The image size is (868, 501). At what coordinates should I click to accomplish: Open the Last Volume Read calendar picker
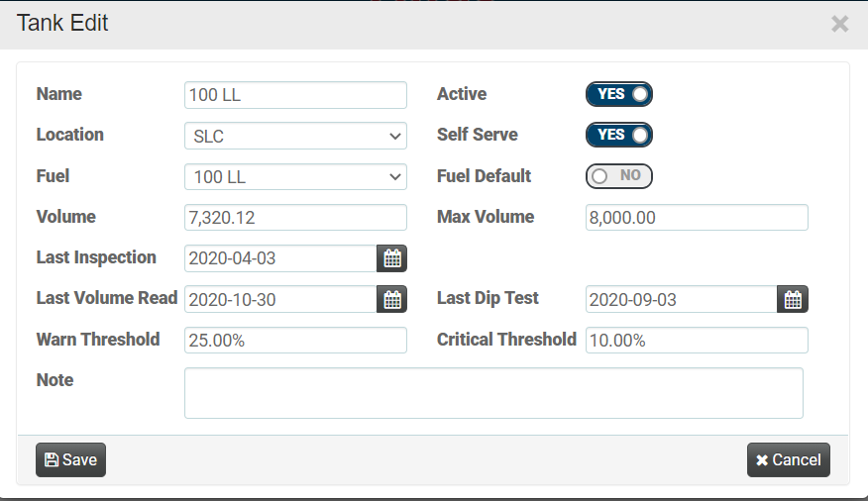(392, 299)
